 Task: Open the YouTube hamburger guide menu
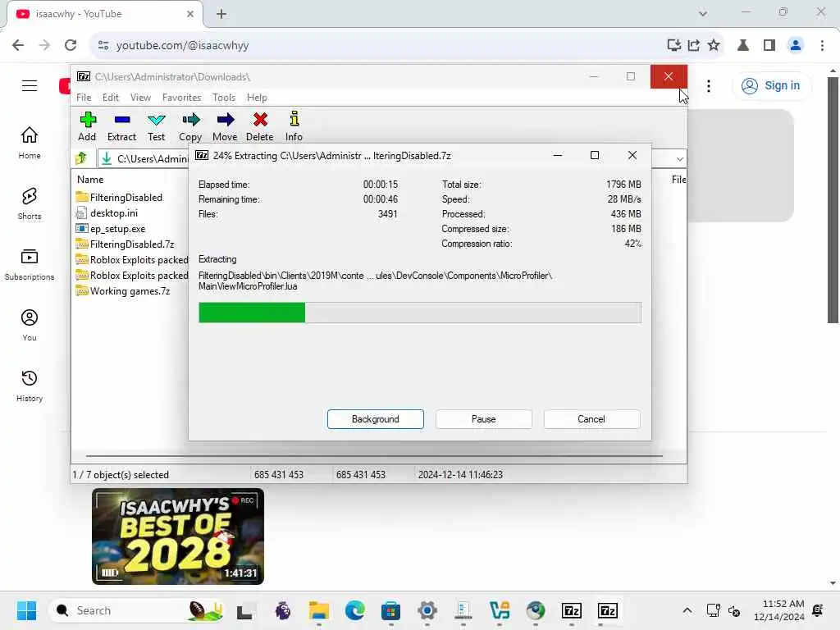pos(30,85)
